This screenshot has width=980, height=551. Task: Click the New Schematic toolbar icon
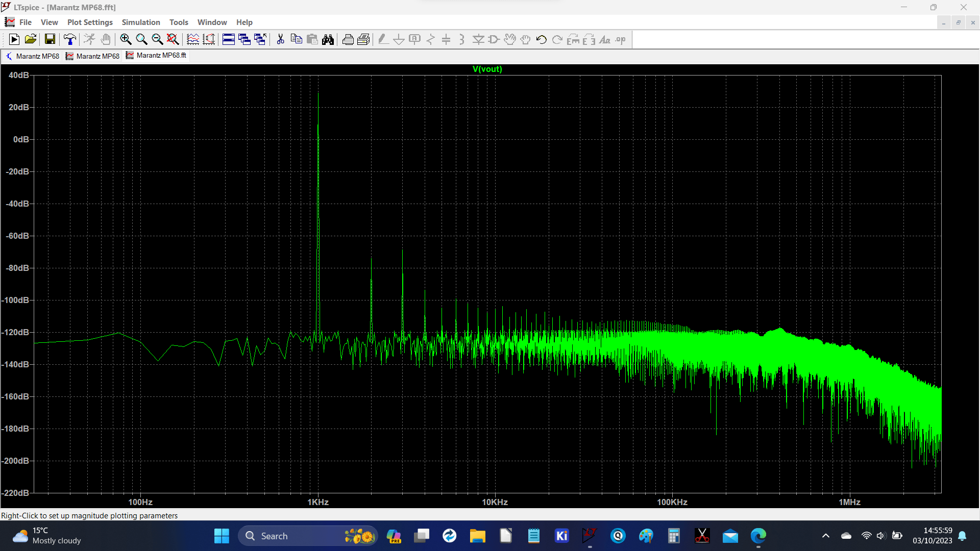pyautogui.click(x=14, y=39)
